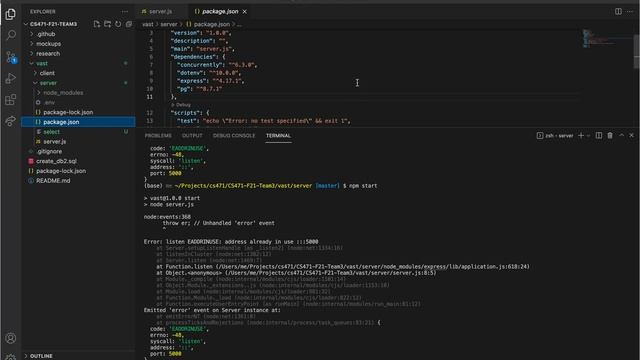Open Explorer views and more actions menu
The image size is (640, 360).
pyautogui.click(x=124, y=12)
